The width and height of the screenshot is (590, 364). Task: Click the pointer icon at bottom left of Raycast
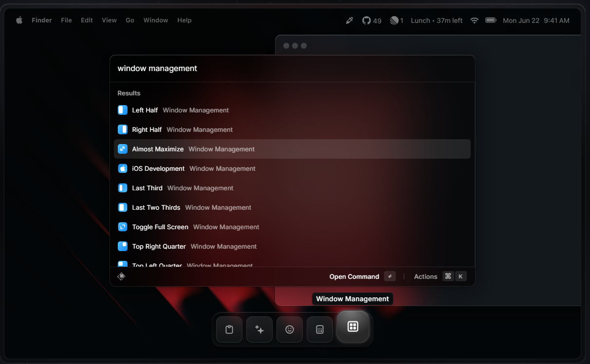pos(121,276)
